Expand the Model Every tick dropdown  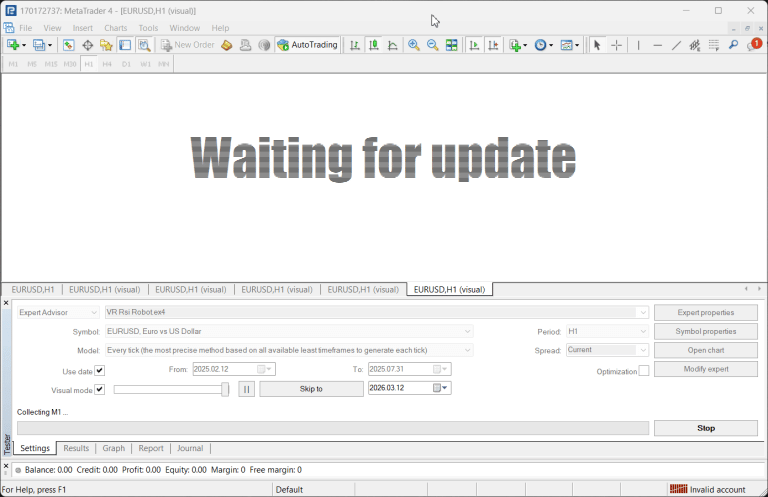[289, 350]
